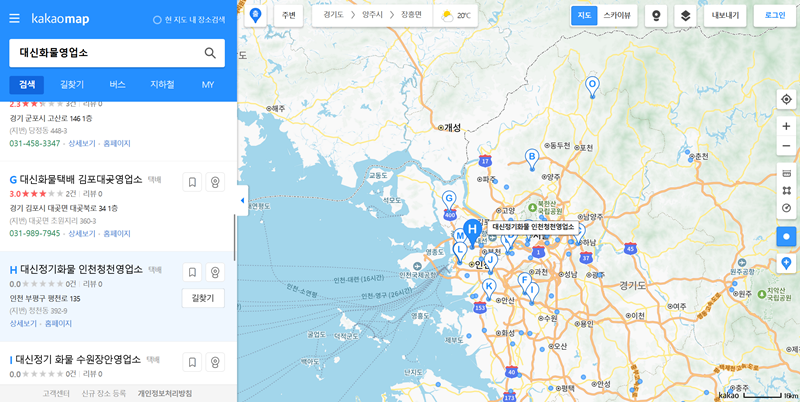
Task: Click the add-place pin button on right
Action: coord(786,264)
